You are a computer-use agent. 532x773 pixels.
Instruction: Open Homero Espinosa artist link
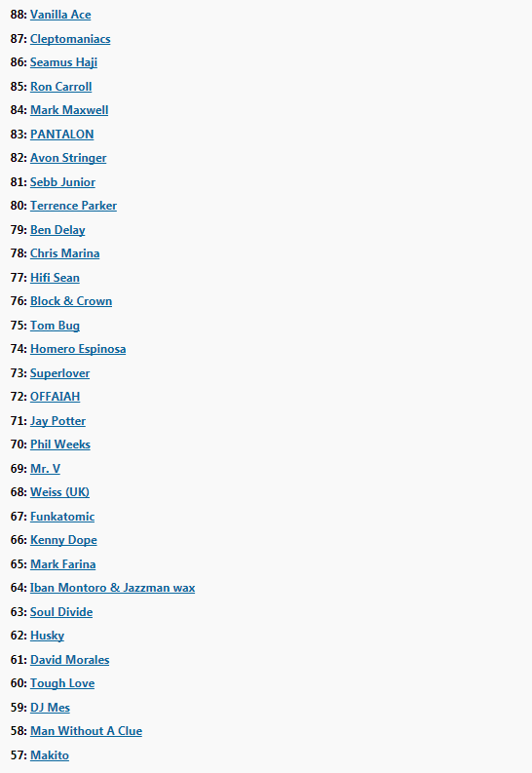click(78, 349)
